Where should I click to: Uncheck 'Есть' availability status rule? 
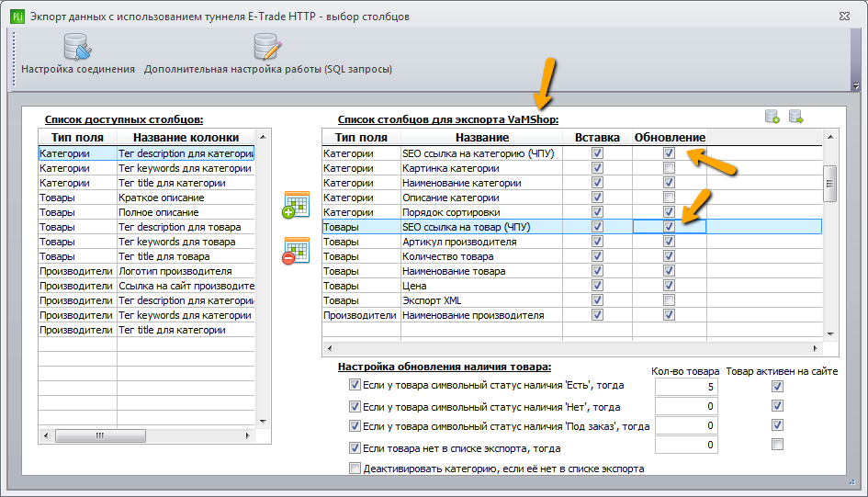355,385
